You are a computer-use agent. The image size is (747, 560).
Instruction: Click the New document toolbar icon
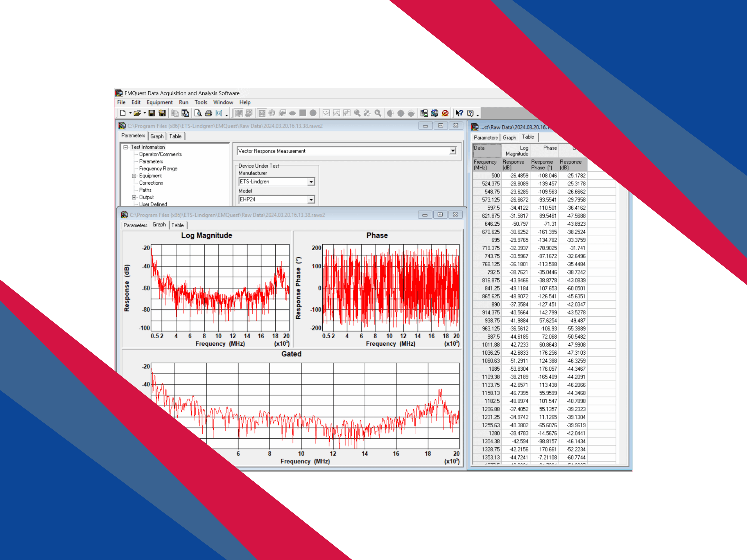click(x=123, y=113)
